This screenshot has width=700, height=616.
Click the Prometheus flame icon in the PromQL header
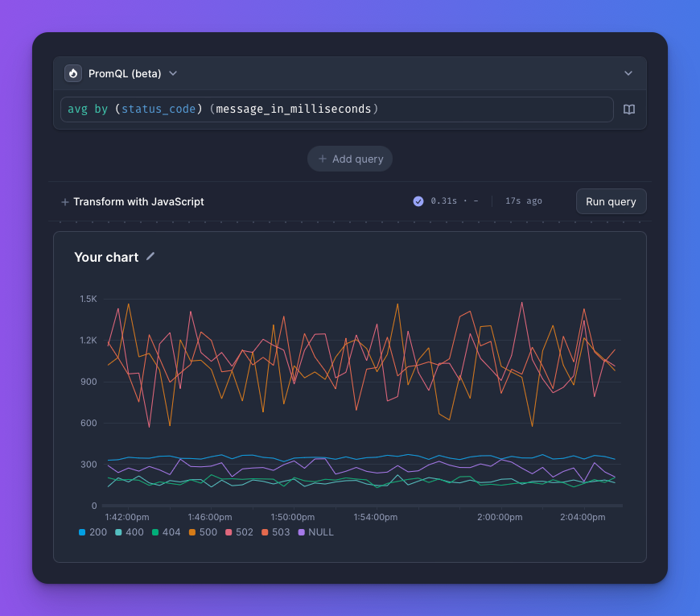click(73, 72)
